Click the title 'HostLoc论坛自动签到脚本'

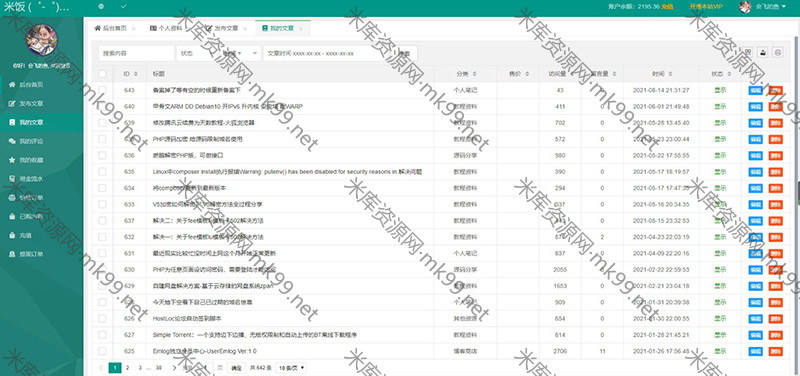187,318
